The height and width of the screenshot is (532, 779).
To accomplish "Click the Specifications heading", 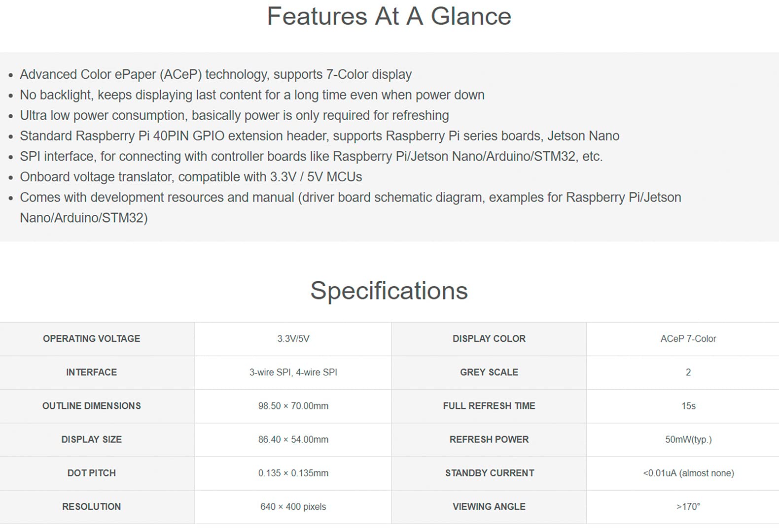I will pyautogui.click(x=389, y=291).
